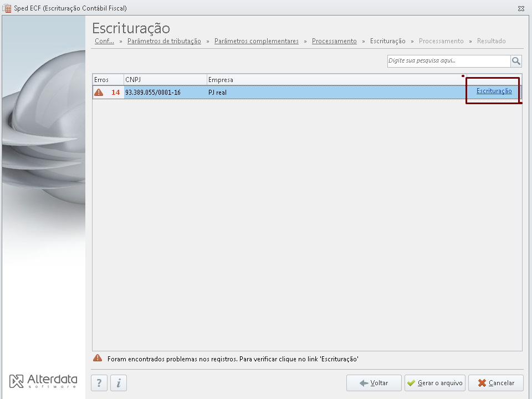Click the Gerar o arquivo button
532x399 pixels.
pos(435,383)
